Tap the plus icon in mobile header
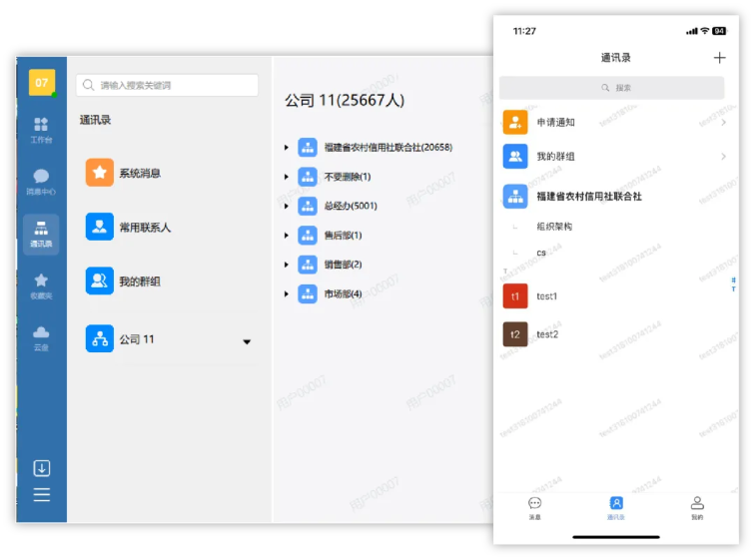Viewport: 755px width, 560px height. click(719, 58)
